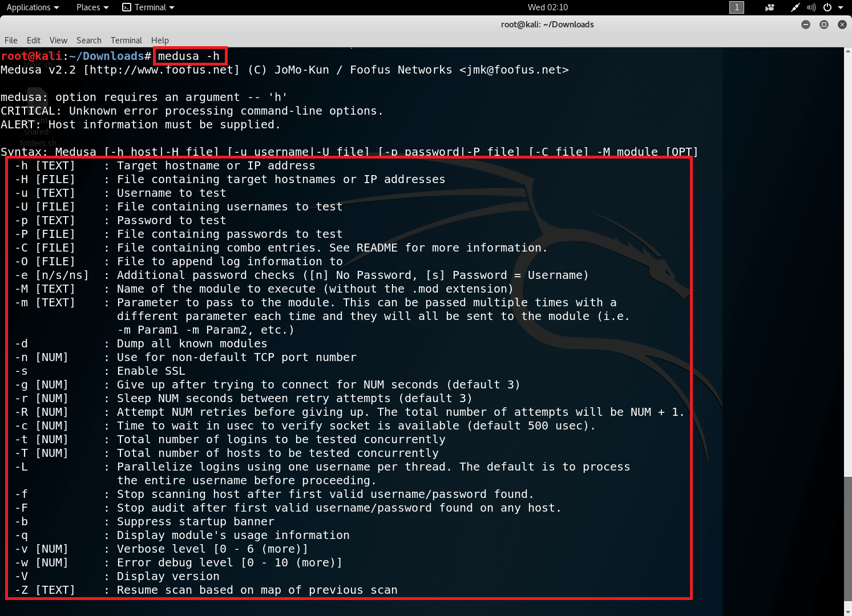The height and width of the screenshot is (616, 852).
Task: Click the network connection icon
Action: click(795, 7)
